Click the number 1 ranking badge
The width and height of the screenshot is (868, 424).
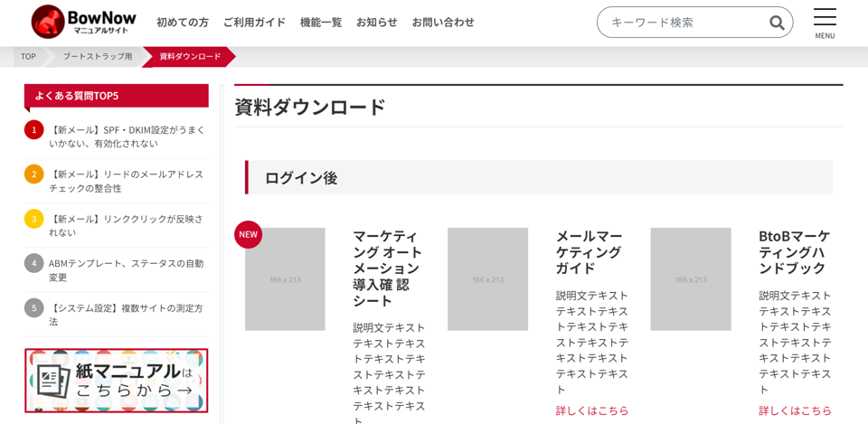coord(33,130)
